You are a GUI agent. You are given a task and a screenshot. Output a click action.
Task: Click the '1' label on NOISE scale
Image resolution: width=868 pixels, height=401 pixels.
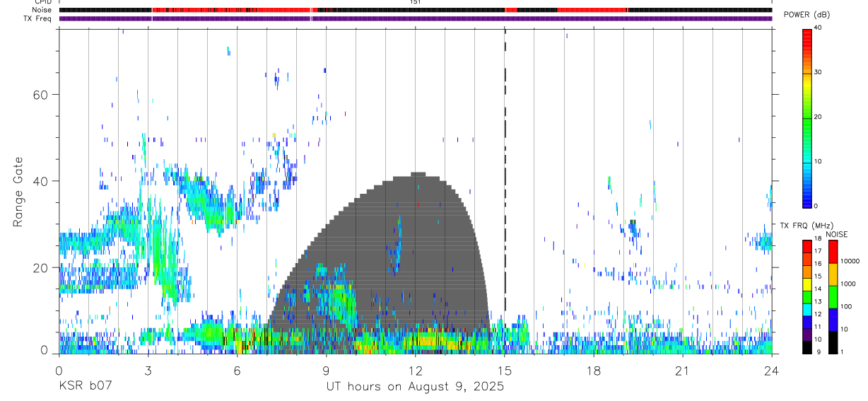[x=842, y=351]
